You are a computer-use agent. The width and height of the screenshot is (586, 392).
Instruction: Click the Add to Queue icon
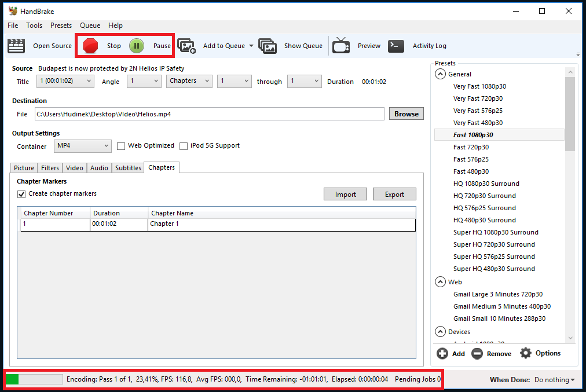[x=186, y=46]
